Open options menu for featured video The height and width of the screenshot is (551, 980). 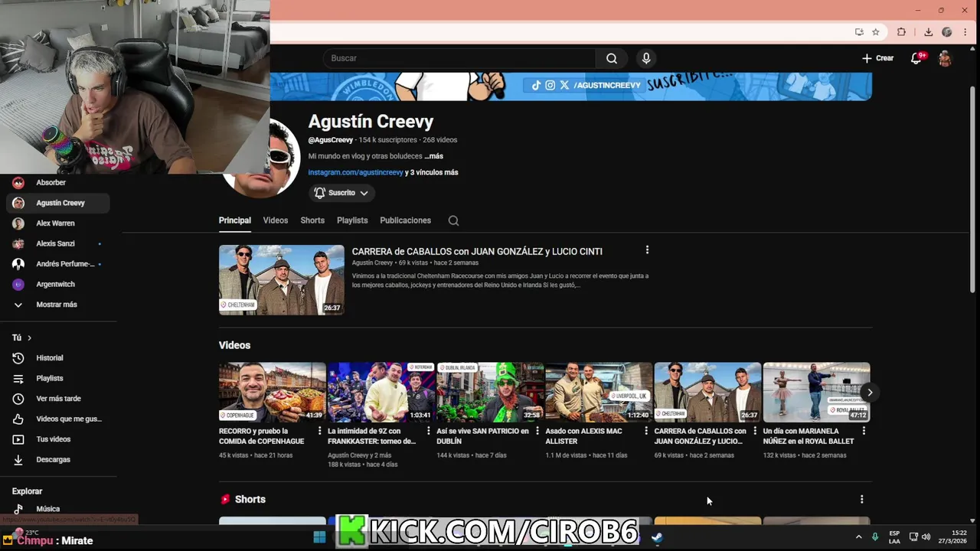tap(647, 250)
